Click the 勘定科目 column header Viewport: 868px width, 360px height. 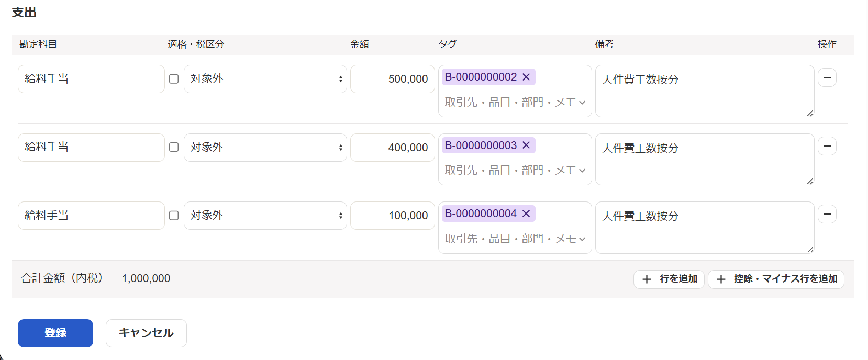point(38,44)
